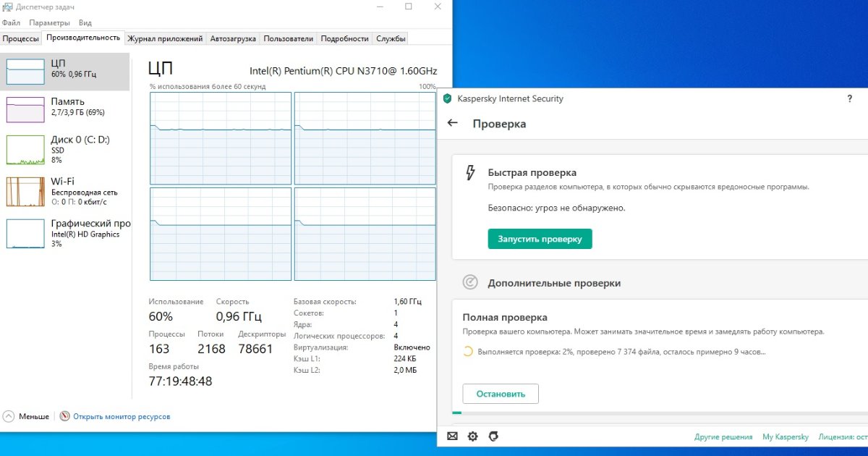The image size is (868, 456).
Task: Click the resource monitor icon
Action: click(65, 416)
